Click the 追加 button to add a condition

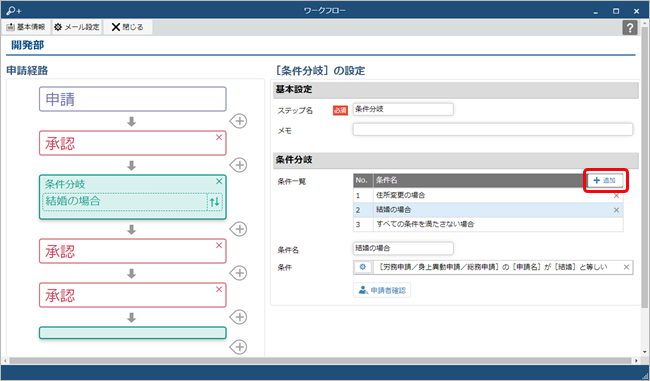[x=605, y=180]
